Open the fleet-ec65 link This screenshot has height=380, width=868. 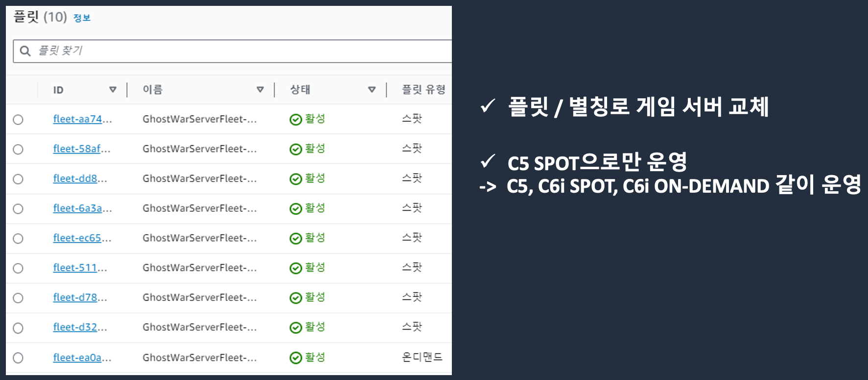82,238
